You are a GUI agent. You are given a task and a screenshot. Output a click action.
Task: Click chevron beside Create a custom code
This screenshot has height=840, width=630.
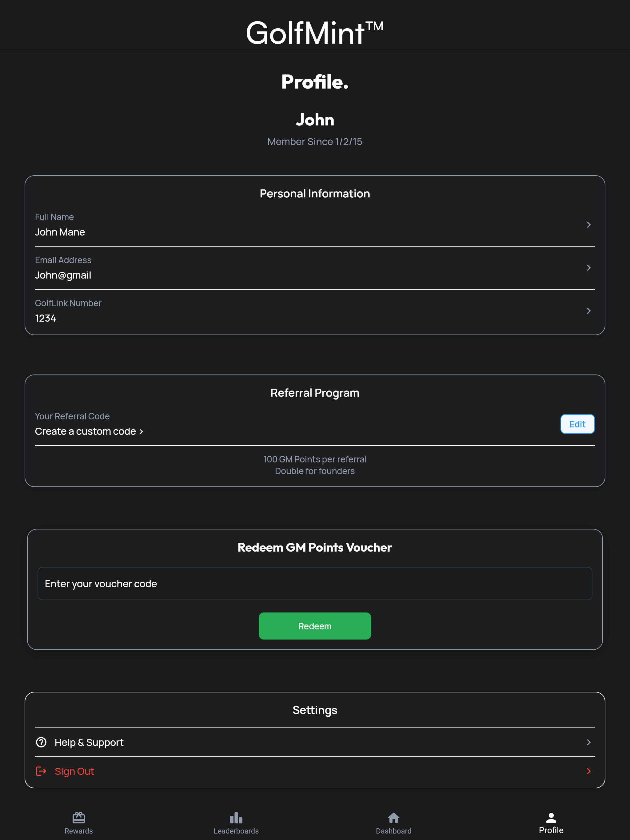[142, 431]
